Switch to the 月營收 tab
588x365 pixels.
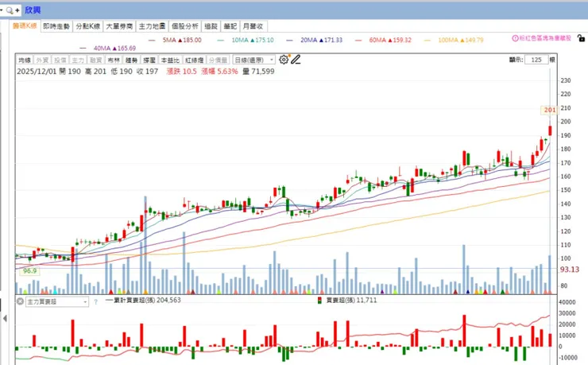(x=253, y=26)
